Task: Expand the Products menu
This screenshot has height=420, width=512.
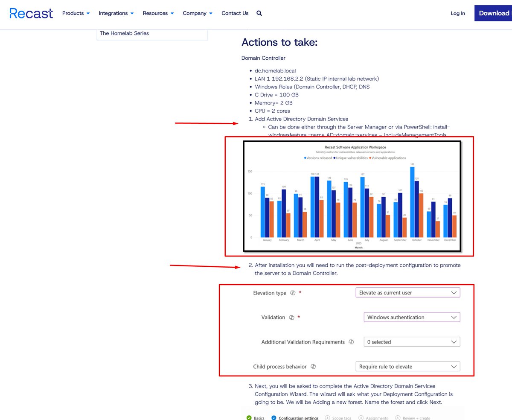Action: [76, 13]
